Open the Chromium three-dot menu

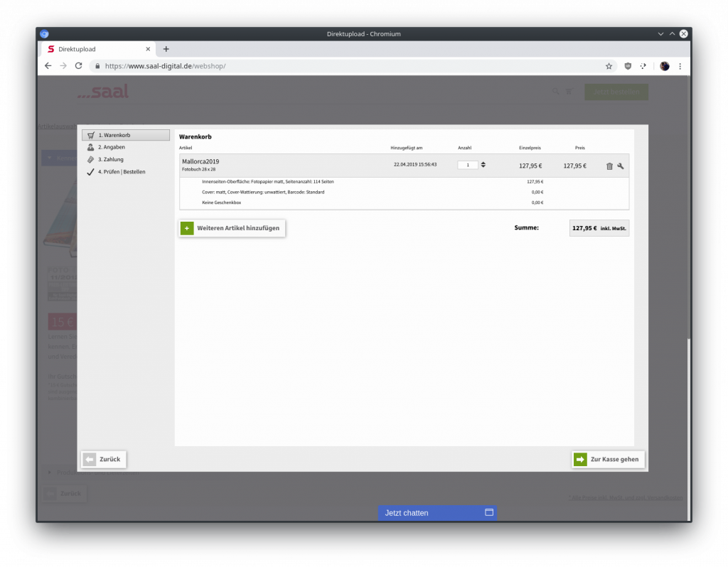680,66
